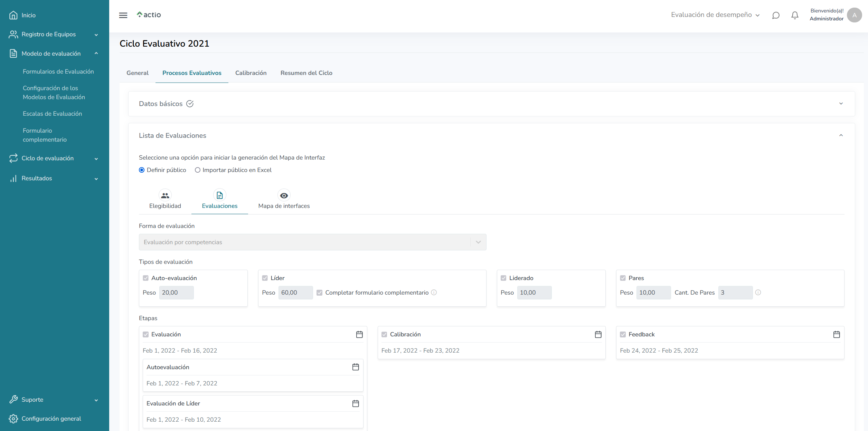This screenshot has height=431, width=868.
Task: Open the Resumen del Ciclo tab
Action: (x=306, y=73)
